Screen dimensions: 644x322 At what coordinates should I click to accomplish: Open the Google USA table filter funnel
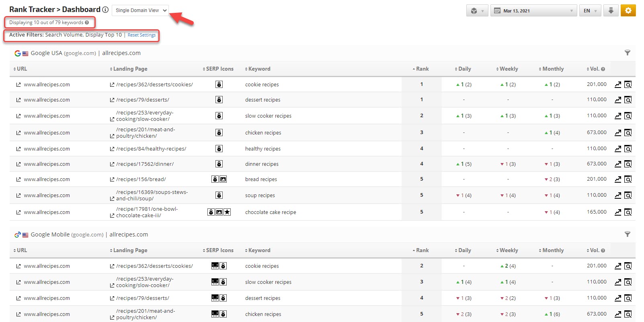pyautogui.click(x=627, y=53)
